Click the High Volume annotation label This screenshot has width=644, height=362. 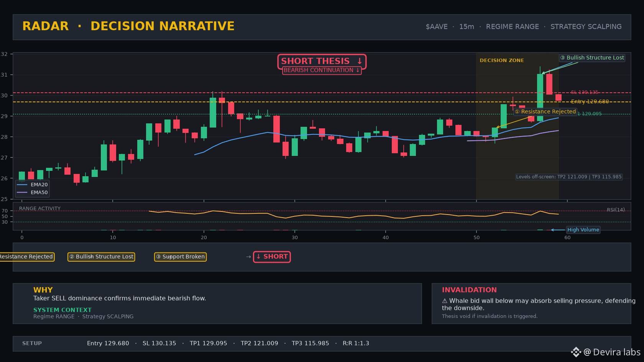583,230
